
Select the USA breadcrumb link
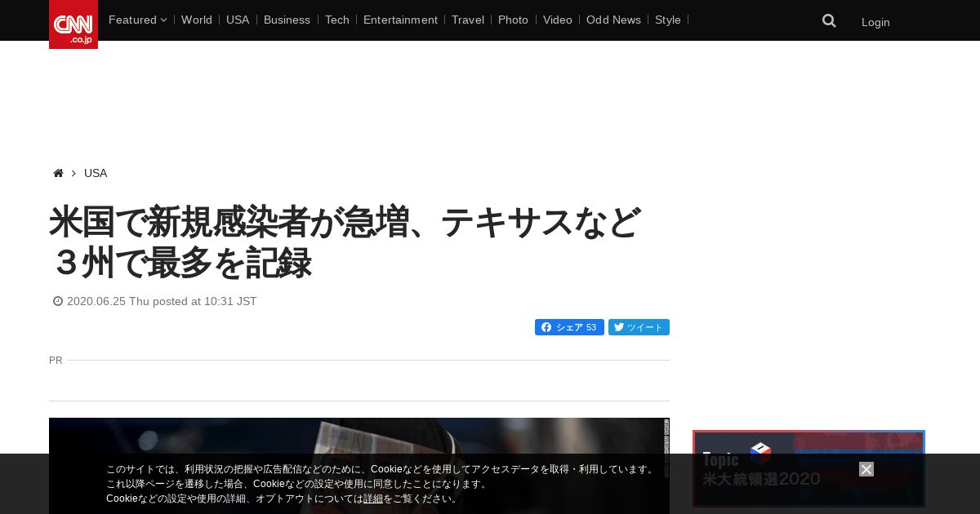(96, 173)
